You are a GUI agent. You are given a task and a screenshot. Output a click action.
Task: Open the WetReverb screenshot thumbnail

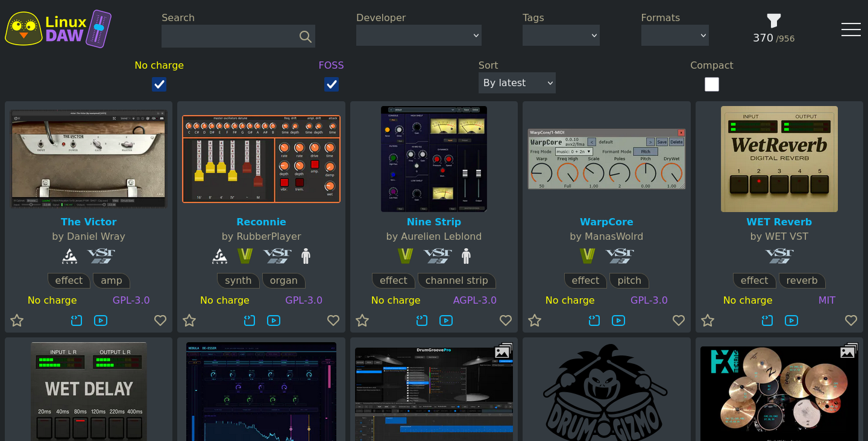coord(779,159)
